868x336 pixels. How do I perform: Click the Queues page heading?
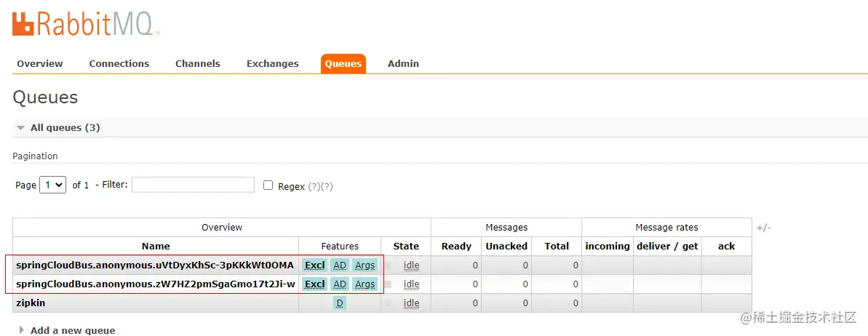click(45, 98)
